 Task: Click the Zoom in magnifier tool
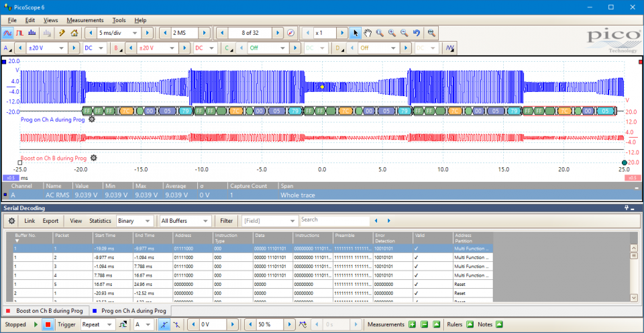click(x=392, y=33)
